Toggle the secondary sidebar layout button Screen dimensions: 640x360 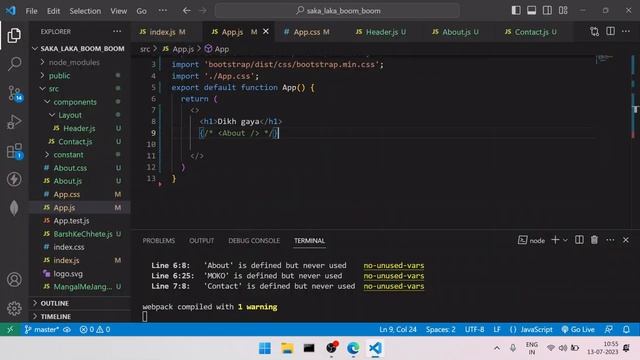click(547, 11)
